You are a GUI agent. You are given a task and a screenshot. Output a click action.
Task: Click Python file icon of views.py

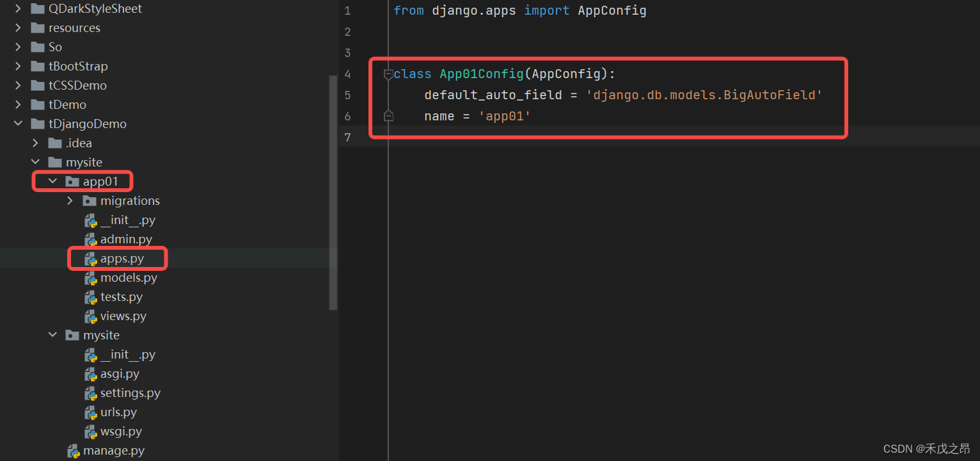pyautogui.click(x=90, y=316)
